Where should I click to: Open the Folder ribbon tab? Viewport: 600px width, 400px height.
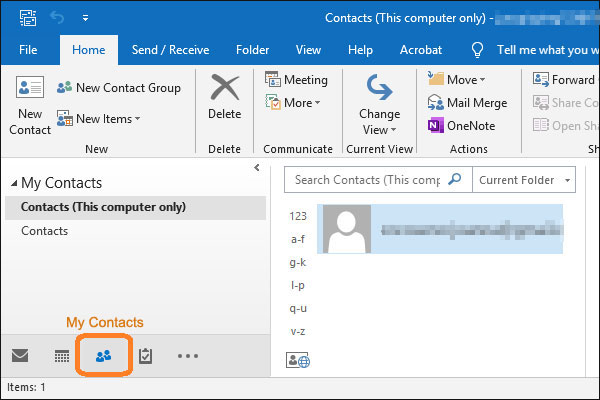(252, 50)
